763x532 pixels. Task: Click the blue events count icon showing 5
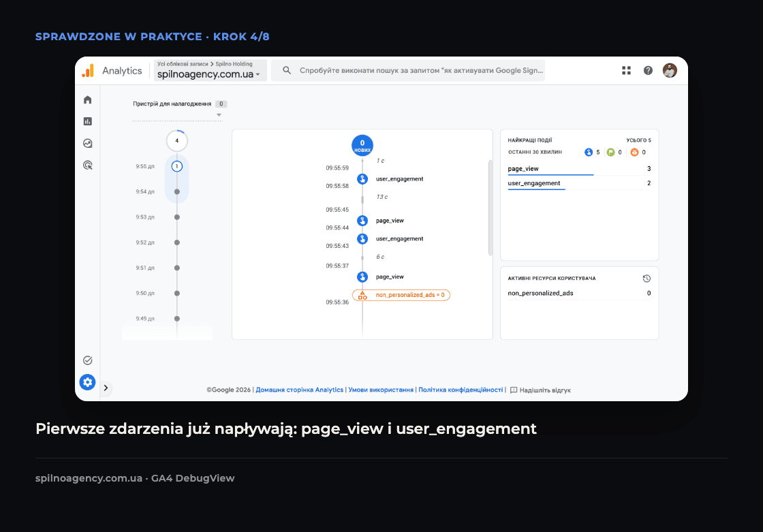point(589,153)
